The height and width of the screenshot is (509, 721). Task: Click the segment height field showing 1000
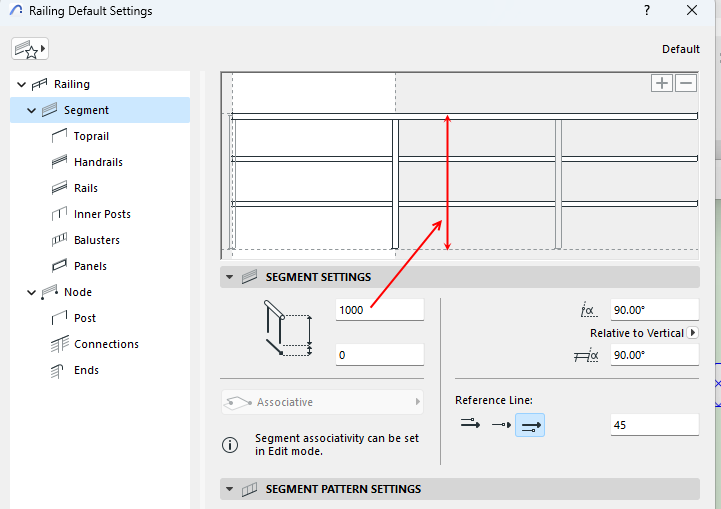(380, 310)
